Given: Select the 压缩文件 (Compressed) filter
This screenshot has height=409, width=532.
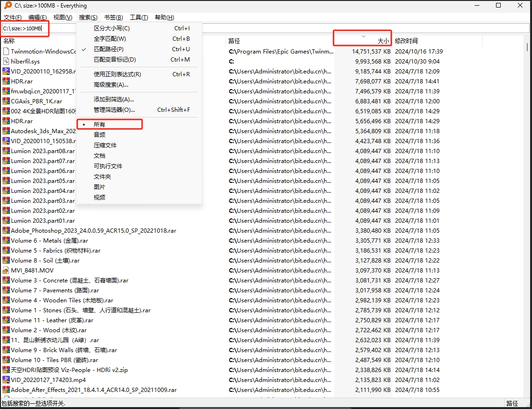Looking at the screenshot, I should 139,145.
